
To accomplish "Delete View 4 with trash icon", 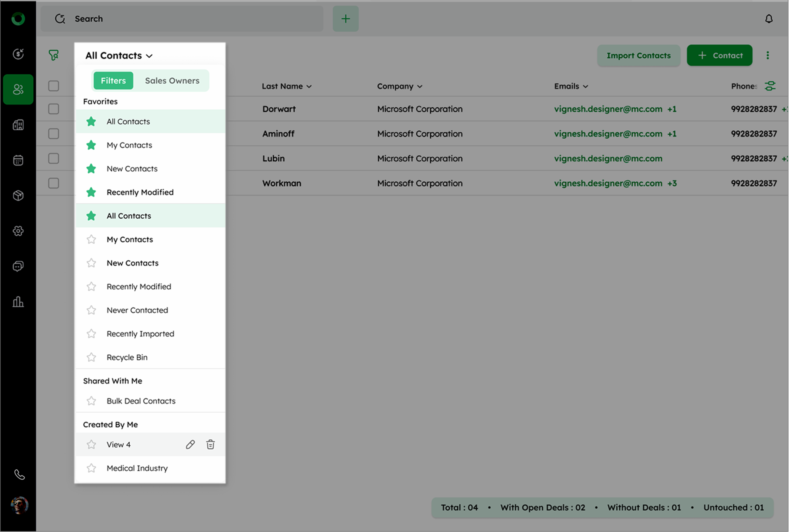I will (210, 444).
